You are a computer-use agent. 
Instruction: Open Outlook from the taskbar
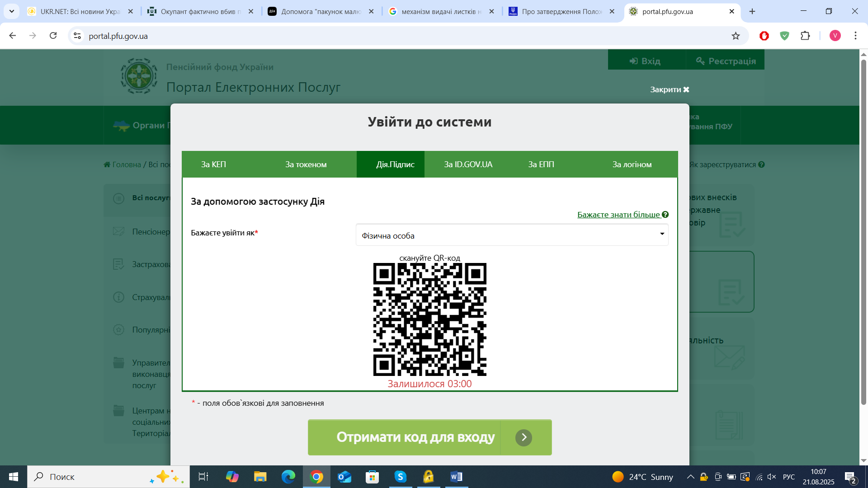[344, 477]
